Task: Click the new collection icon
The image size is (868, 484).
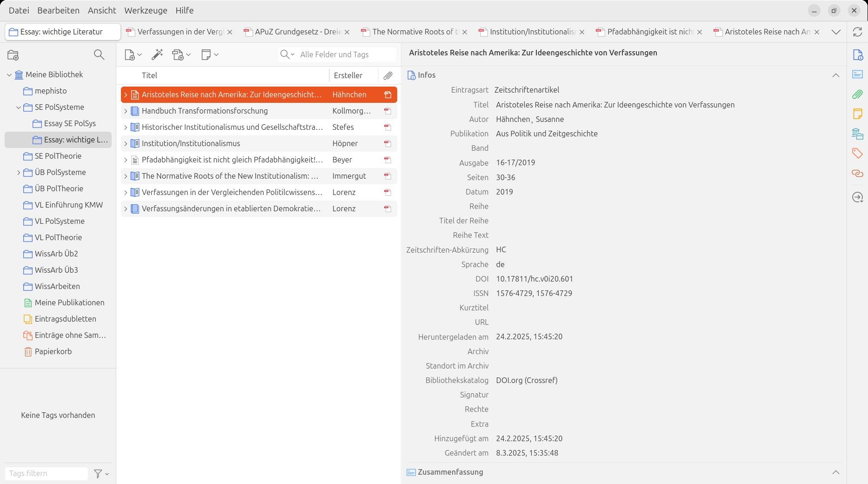Action: coord(13,55)
